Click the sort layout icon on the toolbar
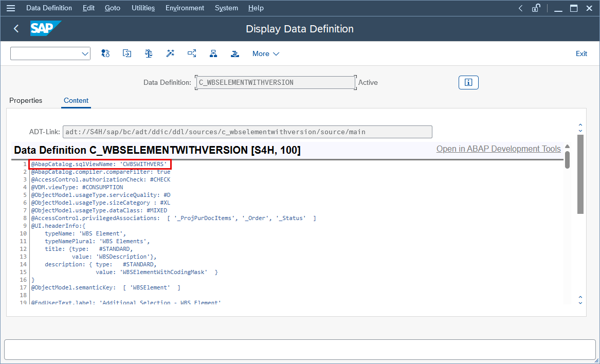 pos(235,53)
